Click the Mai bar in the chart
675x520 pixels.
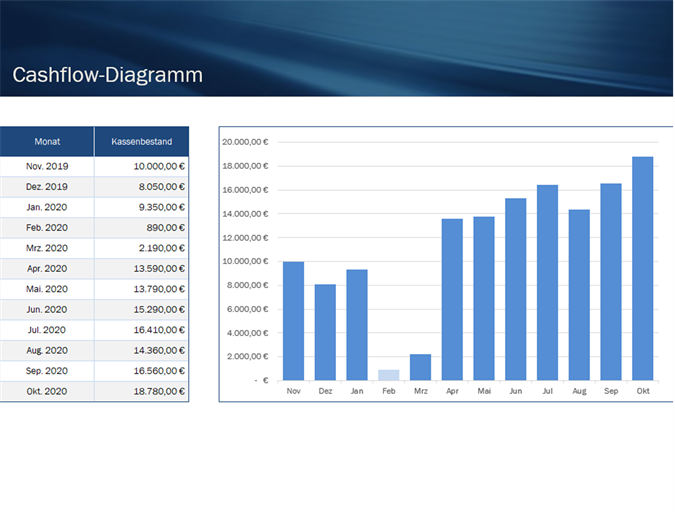(x=484, y=298)
